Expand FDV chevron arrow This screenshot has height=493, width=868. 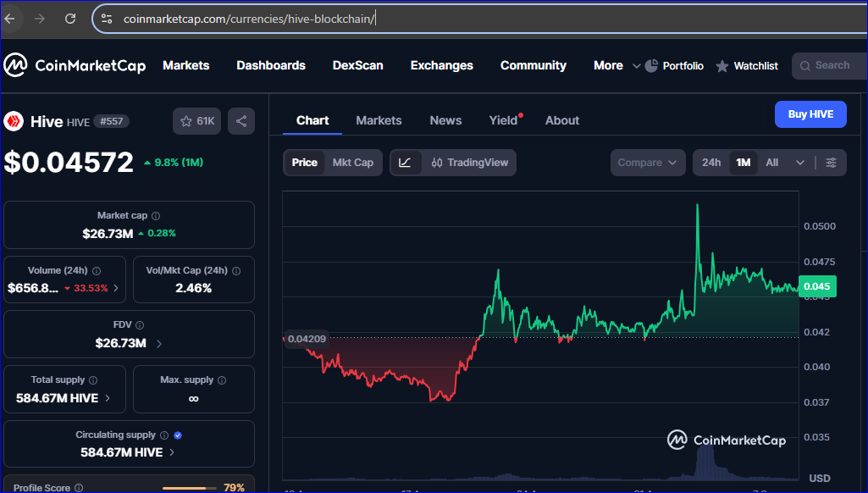click(159, 343)
